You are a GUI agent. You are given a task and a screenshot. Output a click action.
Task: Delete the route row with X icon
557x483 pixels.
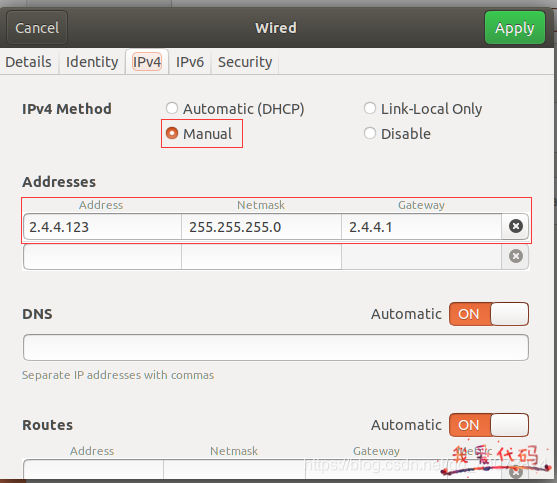point(515,472)
